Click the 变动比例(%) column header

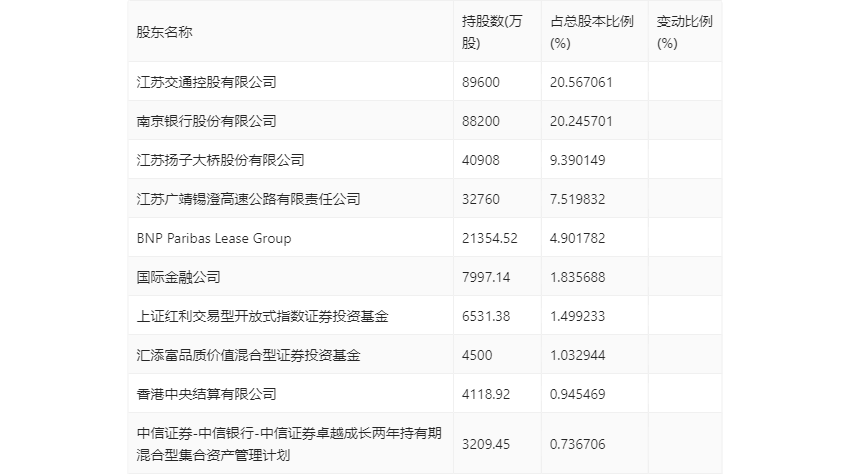(684, 32)
